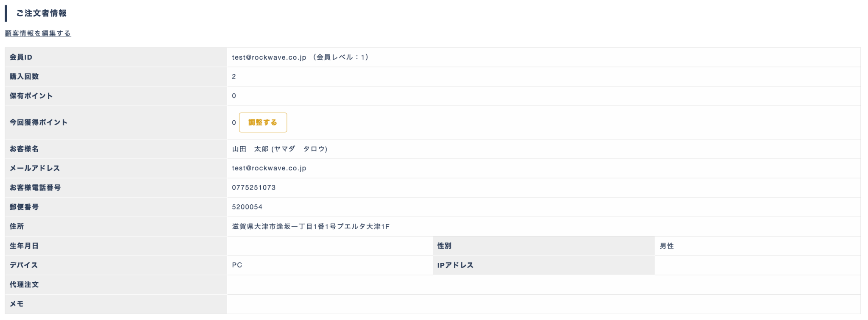This screenshot has width=868, height=320.
Task: Click the 調整する points button
Action: 263,122
